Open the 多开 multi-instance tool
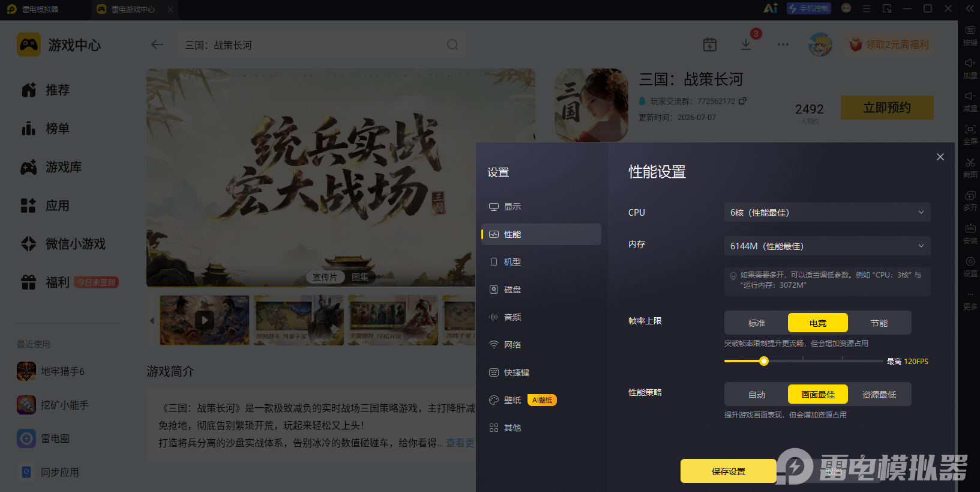The height and width of the screenshot is (492, 980). [970, 200]
